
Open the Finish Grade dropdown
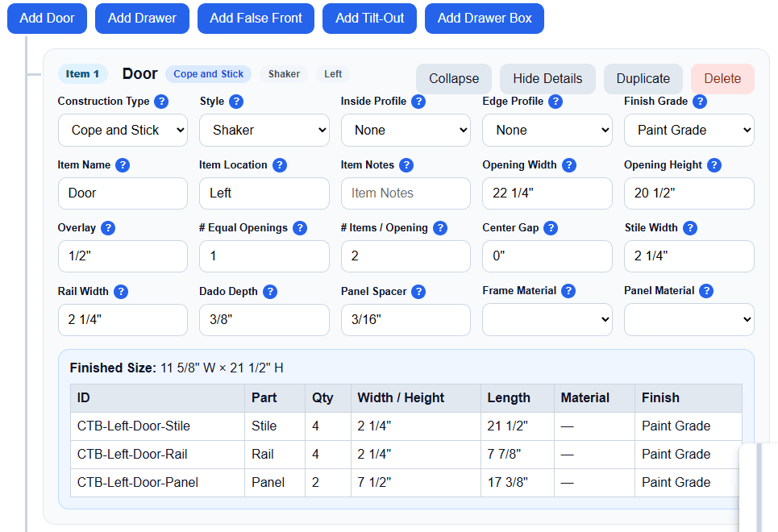(689, 130)
